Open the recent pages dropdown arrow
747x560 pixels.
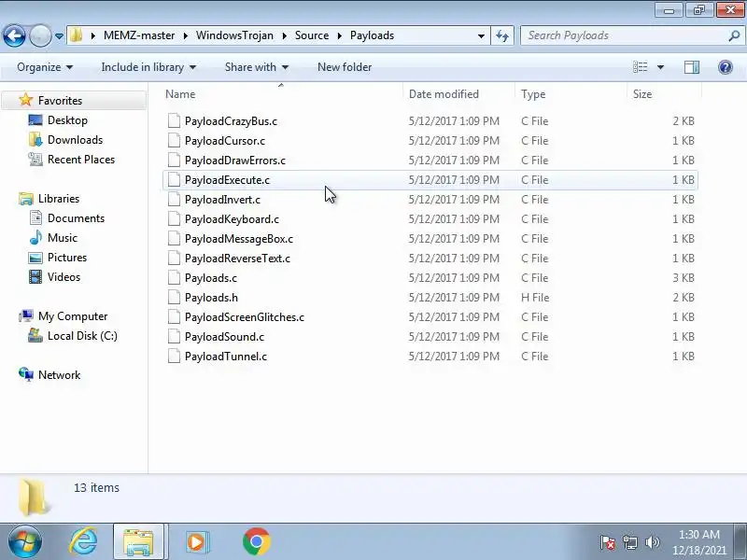(x=59, y=35)
